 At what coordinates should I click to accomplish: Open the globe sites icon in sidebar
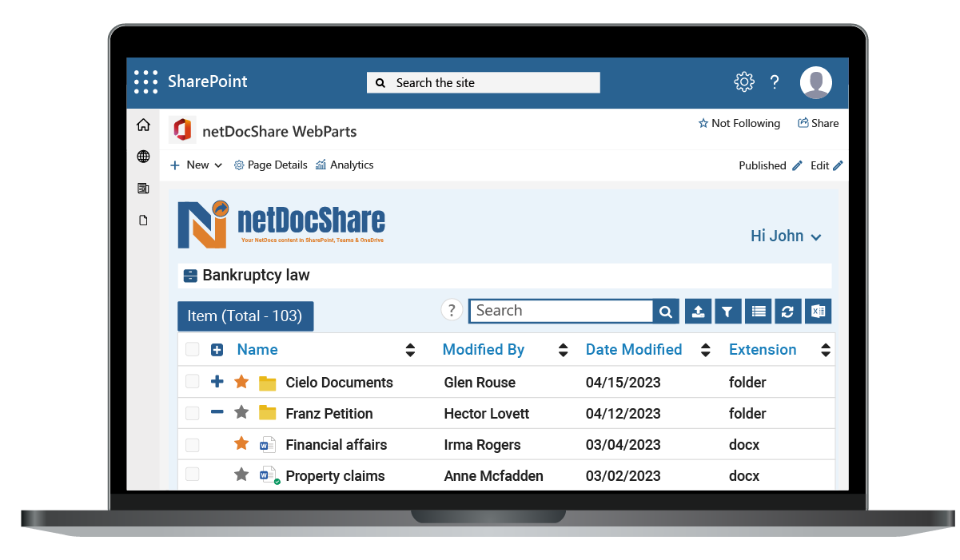tap(143, 157)
